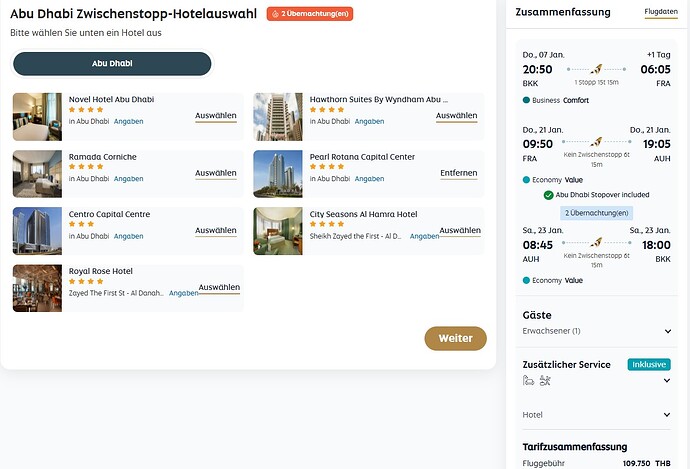The width and height of the screenshot is (690, 469).
Task: Click the second service icon under Zusätzlicher Service
Action: tap(545, 380)
